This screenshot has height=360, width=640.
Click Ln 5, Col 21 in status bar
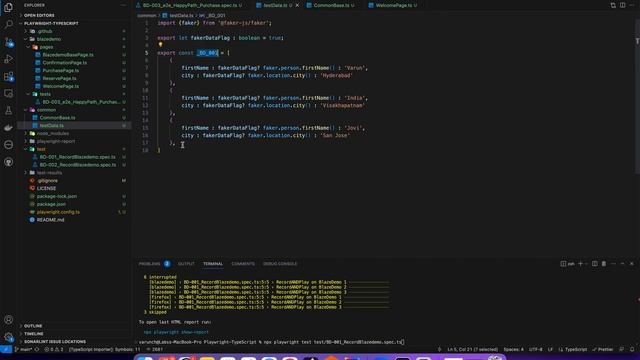[x=472, y=349]
